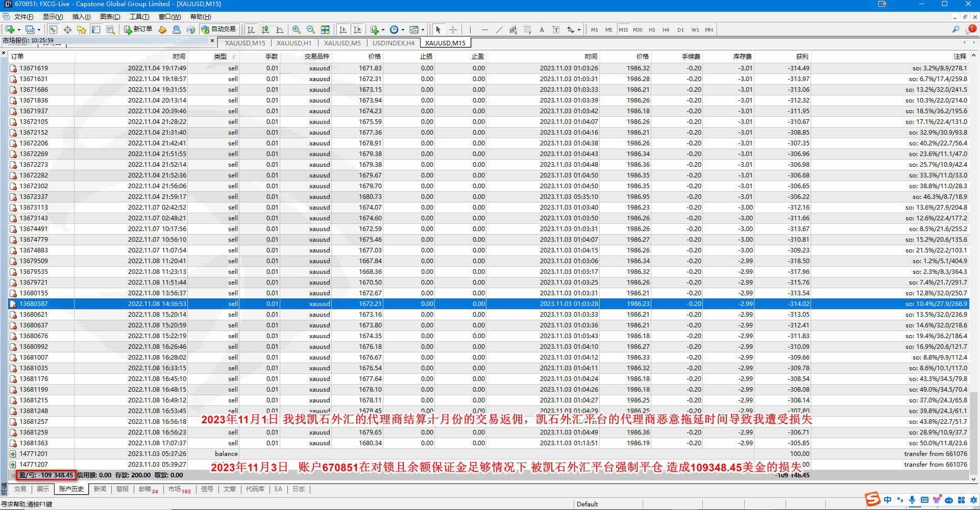Switch timeframe to M30
The width and height of the screenshot is (980, 510).
[638, 30]
